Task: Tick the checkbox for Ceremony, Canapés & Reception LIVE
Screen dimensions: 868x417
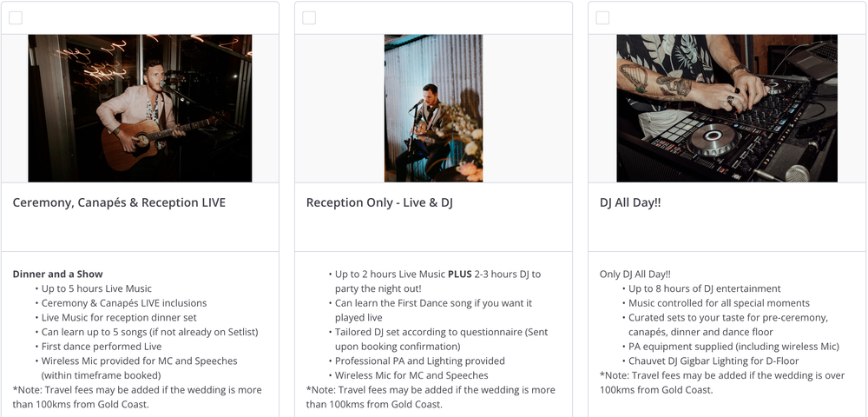Action: 16,18
